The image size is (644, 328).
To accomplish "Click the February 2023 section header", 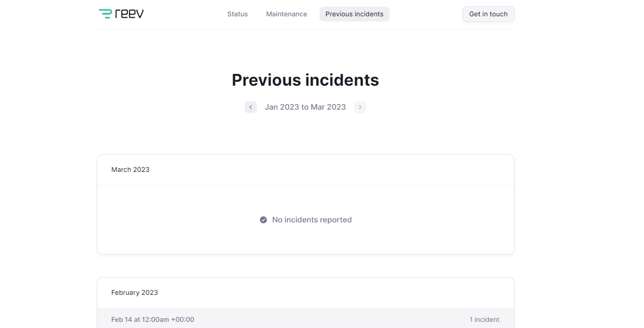I will (x=135, y=293).
